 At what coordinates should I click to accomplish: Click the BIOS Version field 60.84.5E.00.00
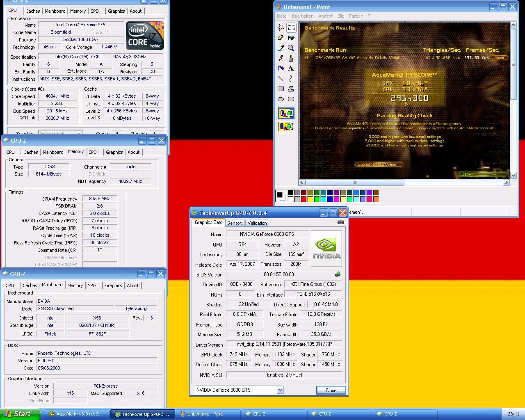[x=278, y=274]
